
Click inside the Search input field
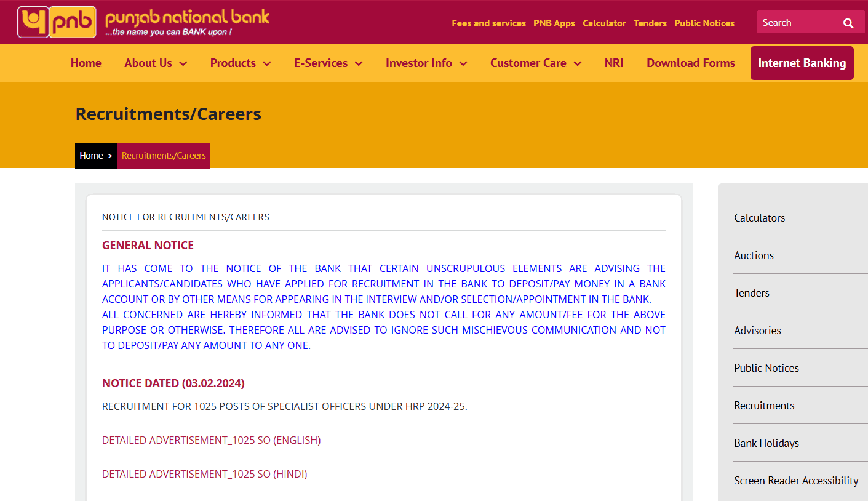coord(800,22)
